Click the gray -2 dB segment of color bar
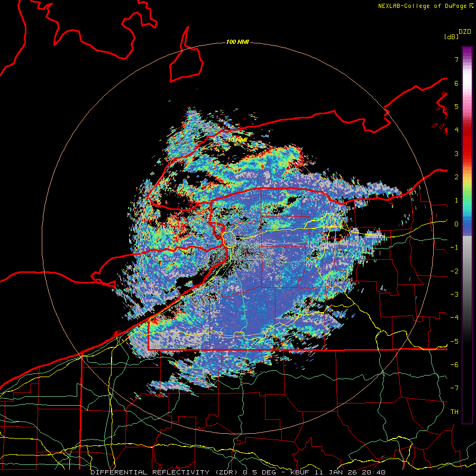Screen dimensions: 476x476 pyautogui.click(x=467, y=271)
